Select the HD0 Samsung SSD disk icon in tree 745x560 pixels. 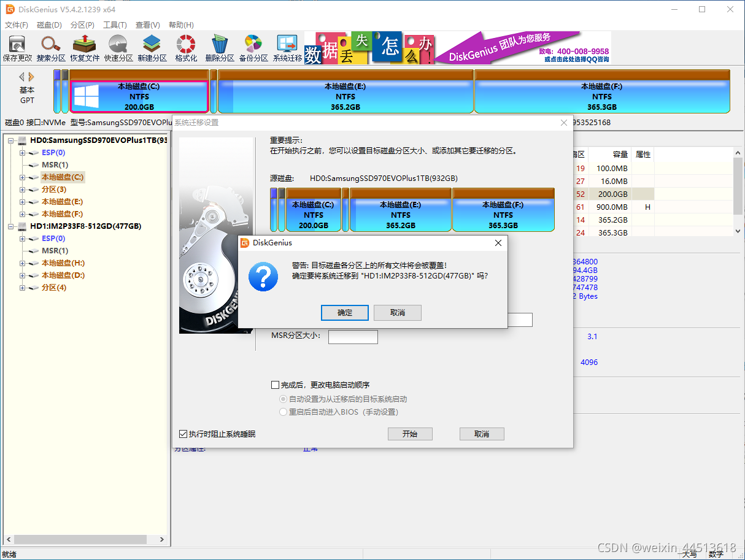pos(23,140)
